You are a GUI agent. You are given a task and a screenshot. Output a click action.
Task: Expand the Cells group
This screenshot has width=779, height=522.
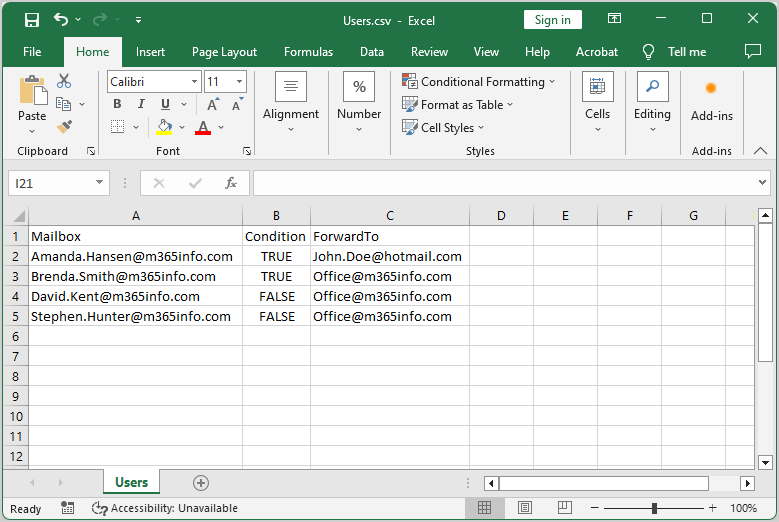click(597, 102)
